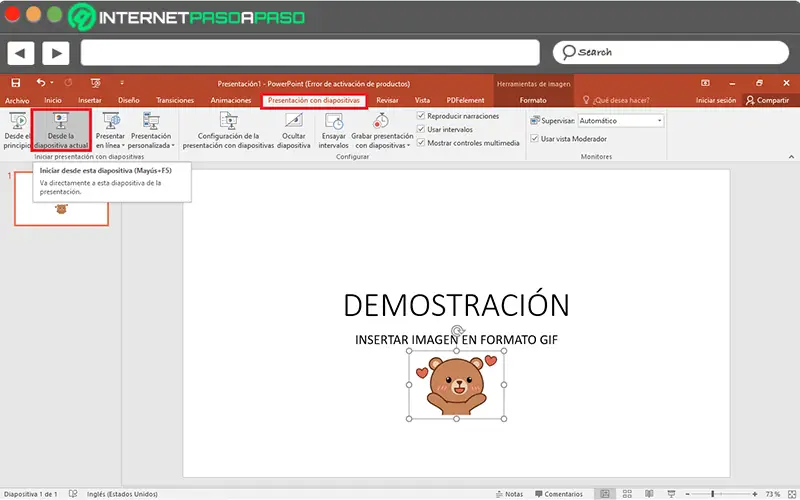Toggle Reproducir narraciones checkbox

[421, 116]
